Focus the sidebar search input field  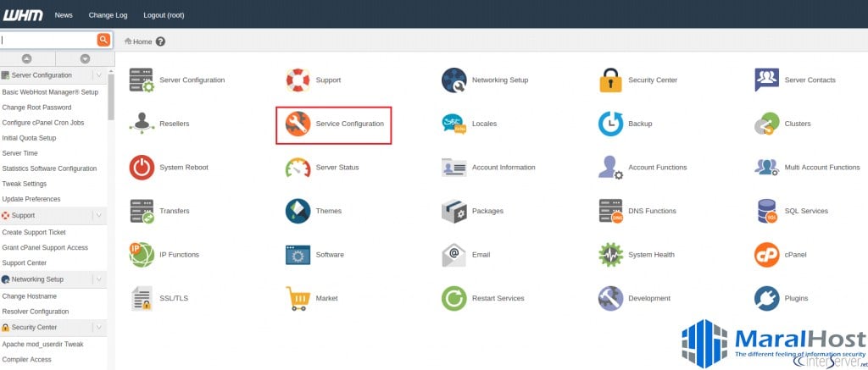[x=48, y=40]
